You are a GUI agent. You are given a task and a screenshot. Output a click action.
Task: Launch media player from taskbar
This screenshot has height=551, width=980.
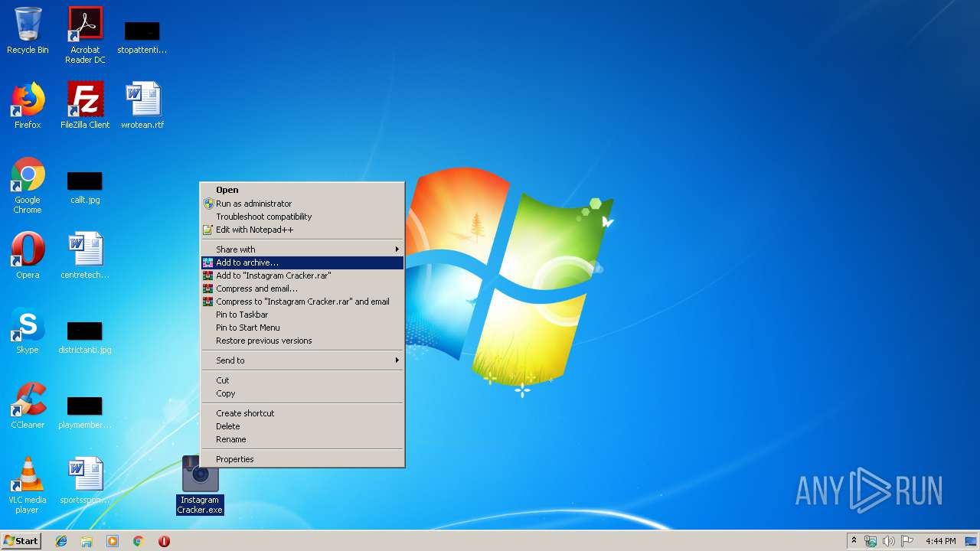(x=113, y=541)
